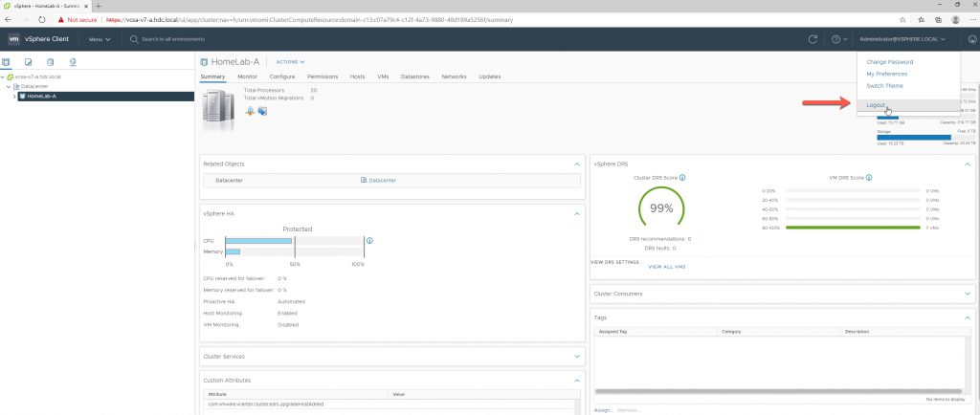The image size is (980, 415).
Task: Switch to the Hosts tab
Action: [358, 76]
